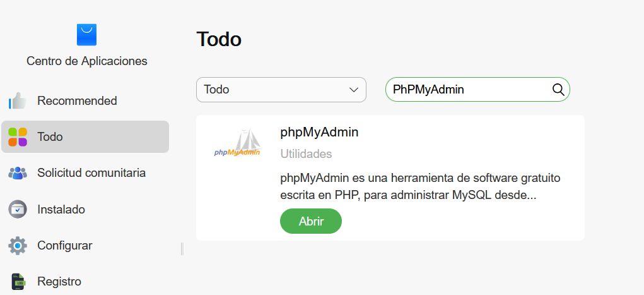Click the Solicitud comunitaria people icon
Image resolution: width=644 pixels, height=295 pixels.
pos(18,173)
